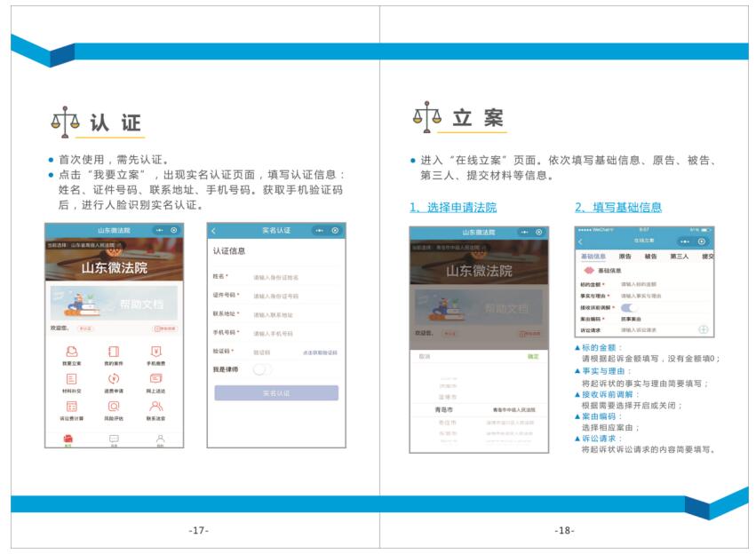Image resolution: width=756 pixels, height=554 pixels.
Task: Tap 确定 (confirm) in the court picker
Action: tap(532, 356)
